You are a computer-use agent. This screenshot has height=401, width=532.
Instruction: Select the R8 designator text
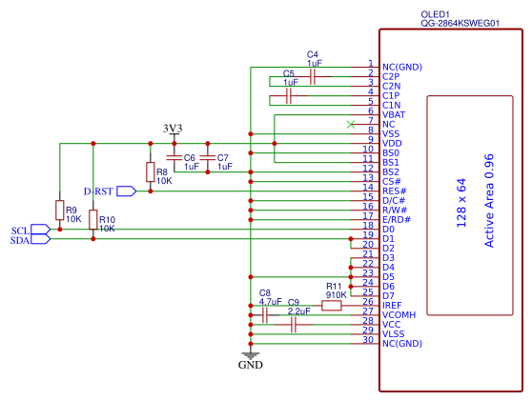(x=162, y=172)
